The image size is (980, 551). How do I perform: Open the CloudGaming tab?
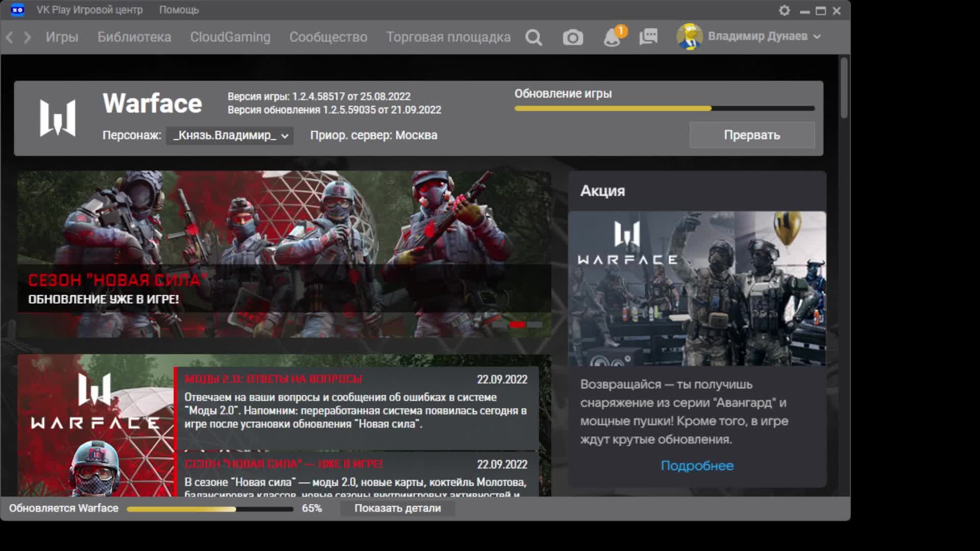coord(230,37)
